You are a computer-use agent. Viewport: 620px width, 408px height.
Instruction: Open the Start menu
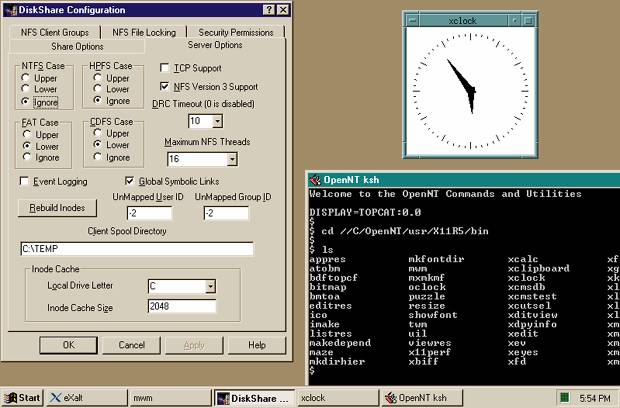point(22,398)
